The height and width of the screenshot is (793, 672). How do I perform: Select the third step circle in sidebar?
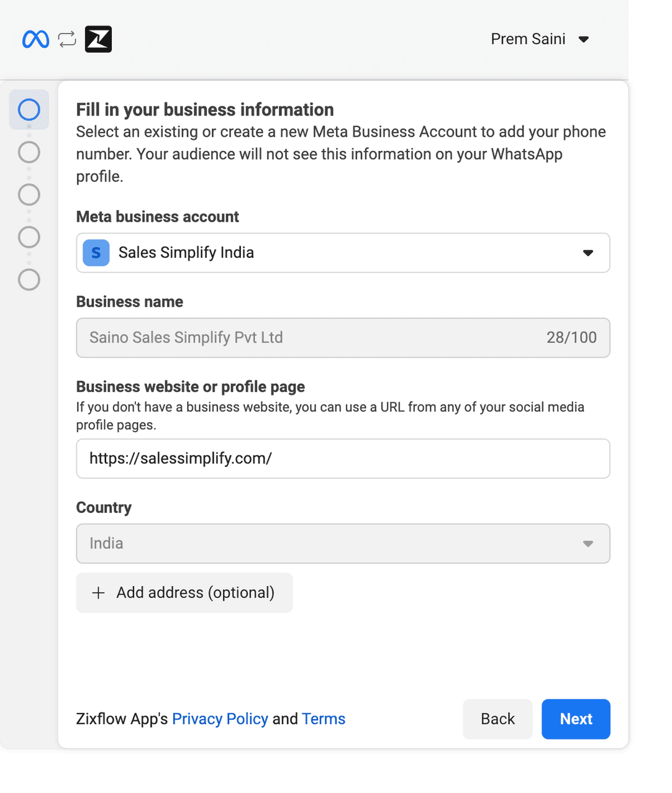coord(29,195)
